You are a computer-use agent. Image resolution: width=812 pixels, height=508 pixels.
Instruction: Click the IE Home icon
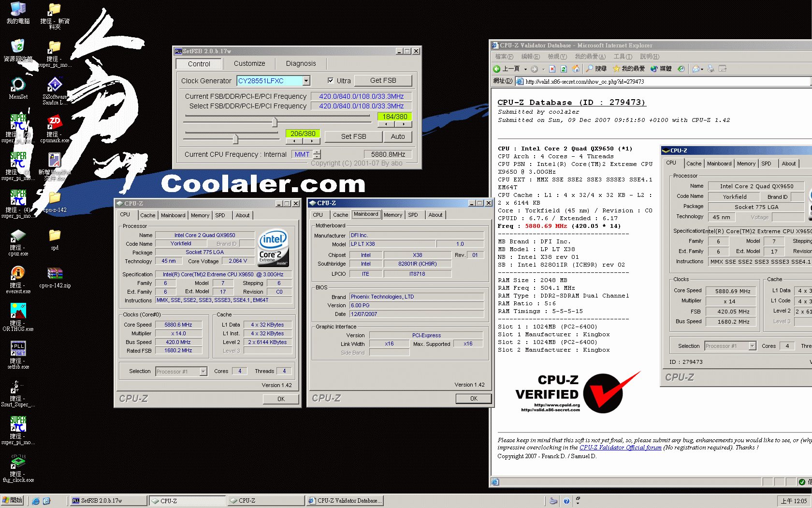click(x=576, y=69)
